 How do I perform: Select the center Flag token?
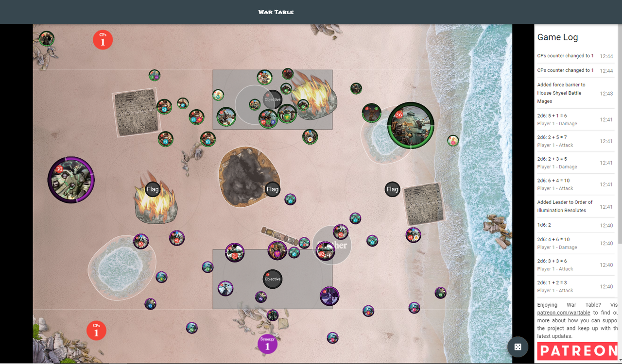pos(273,189)
